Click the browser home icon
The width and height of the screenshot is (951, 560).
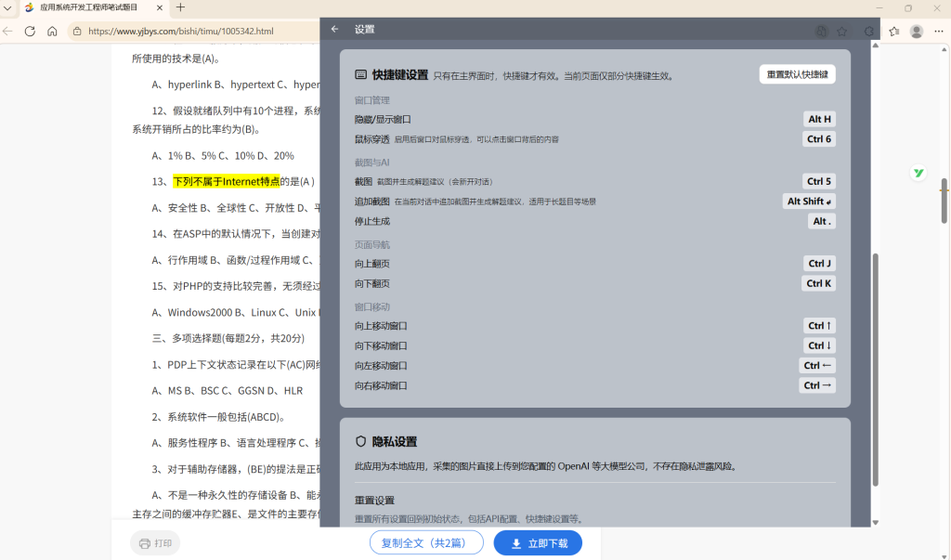click(x=52, y=31)
